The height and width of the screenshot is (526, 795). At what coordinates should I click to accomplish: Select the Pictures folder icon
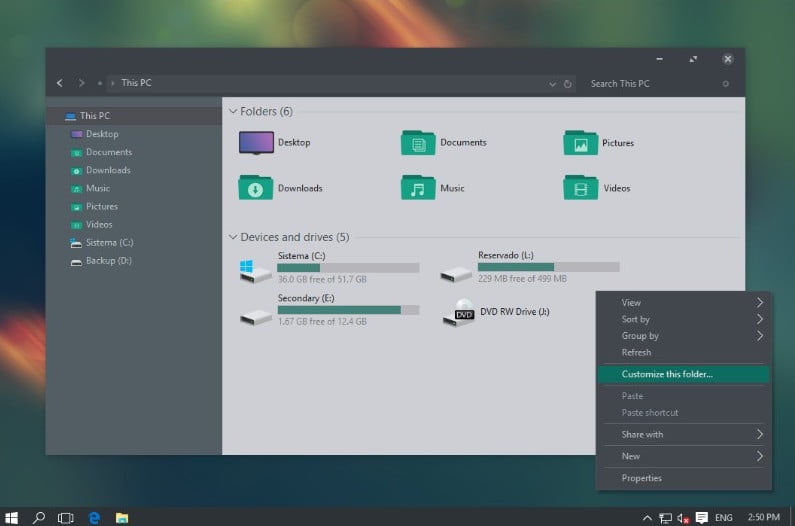(581, 143)
